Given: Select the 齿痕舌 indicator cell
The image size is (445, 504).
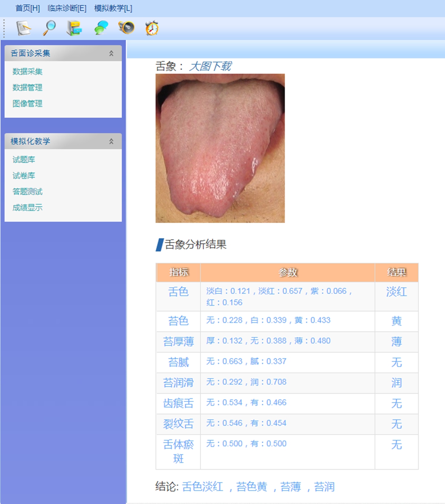Looking at the screenshot, I should coord(178,404).
